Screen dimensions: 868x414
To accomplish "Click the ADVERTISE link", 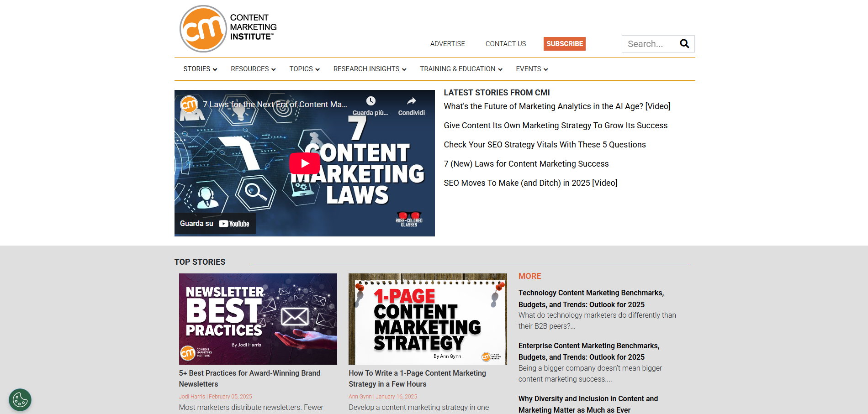I will (448, 44).
